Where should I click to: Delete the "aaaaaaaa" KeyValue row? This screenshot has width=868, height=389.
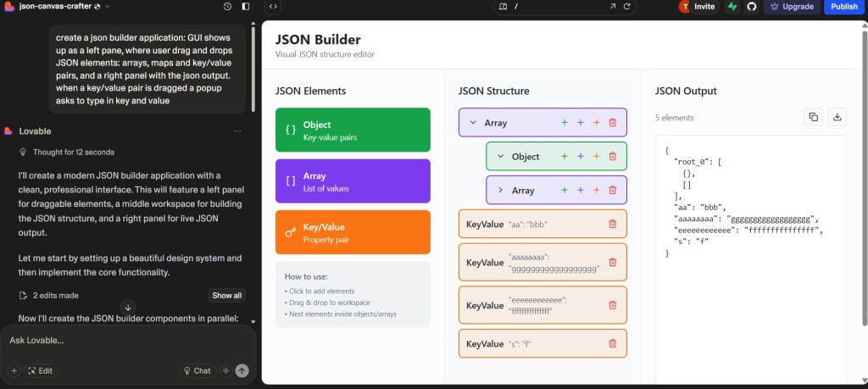(x=612, y=262)
